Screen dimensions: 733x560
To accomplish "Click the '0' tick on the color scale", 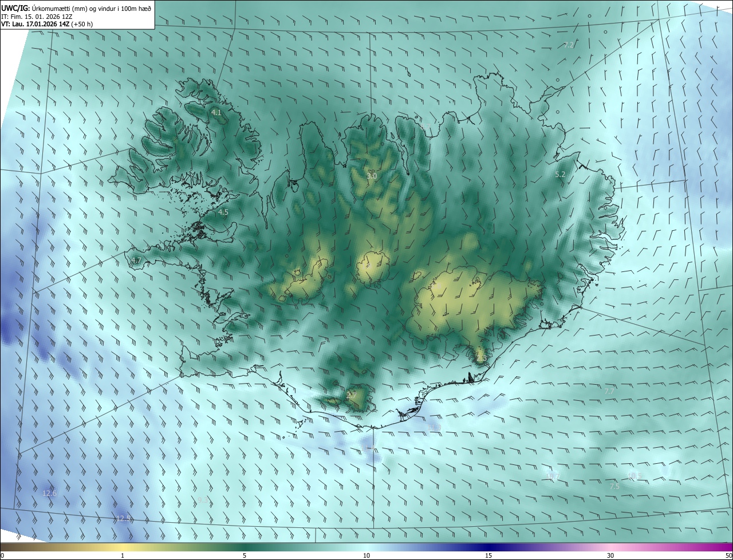I will (2, 555).
